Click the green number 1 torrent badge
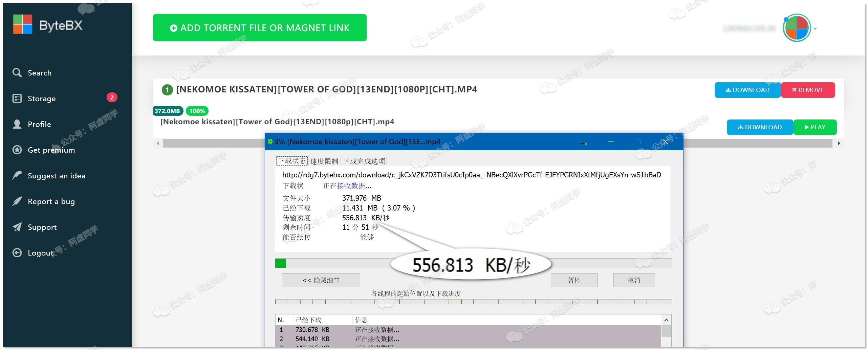Screen dimensions: 868x350 point(167,90)
